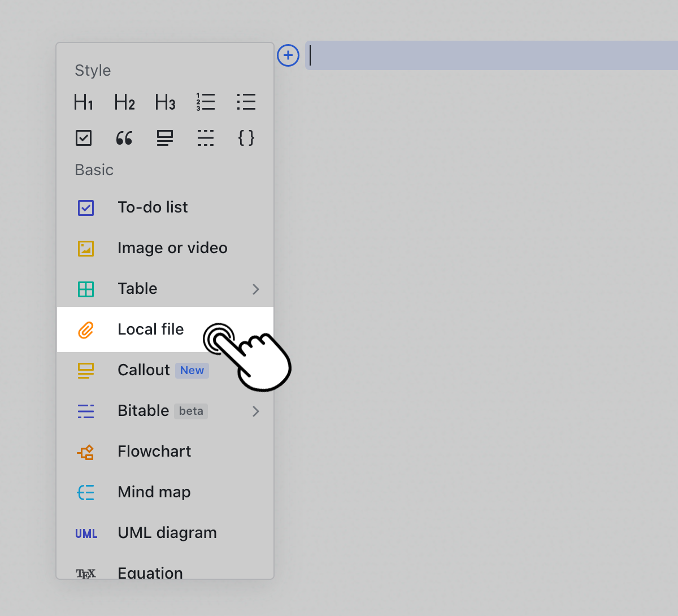Expand the Table submenu arrow
This screenshot has width=678, height=616.
click(x=256, y=289)
